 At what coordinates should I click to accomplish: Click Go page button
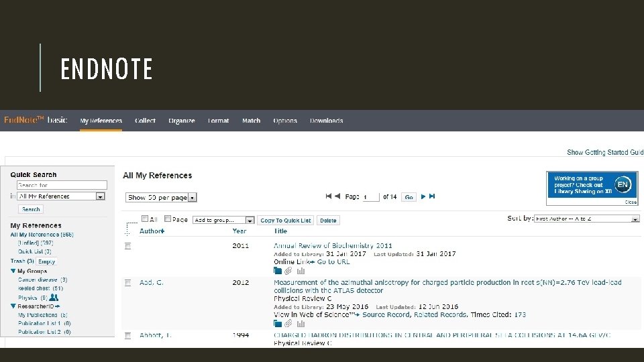coord(409,197)
